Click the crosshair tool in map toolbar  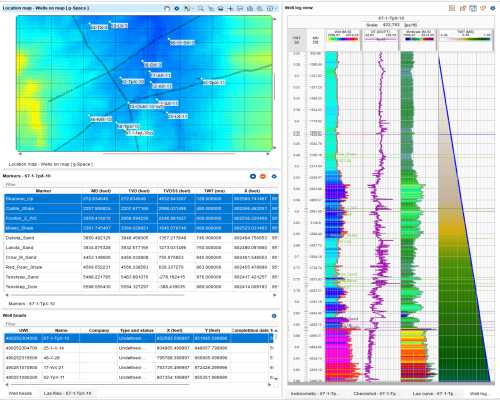point(230,8)
